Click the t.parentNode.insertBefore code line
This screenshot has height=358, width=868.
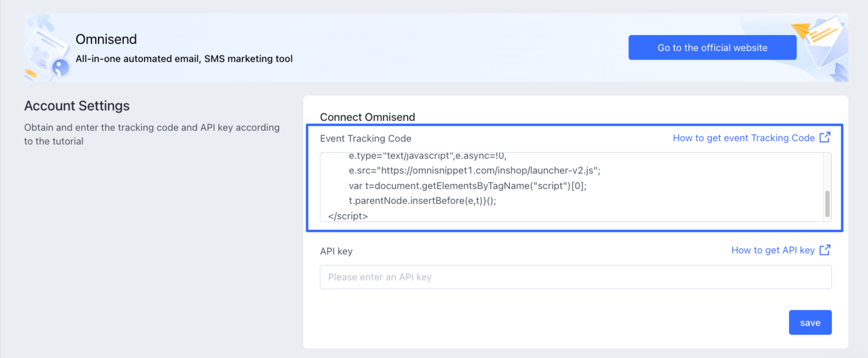point(422,201)
